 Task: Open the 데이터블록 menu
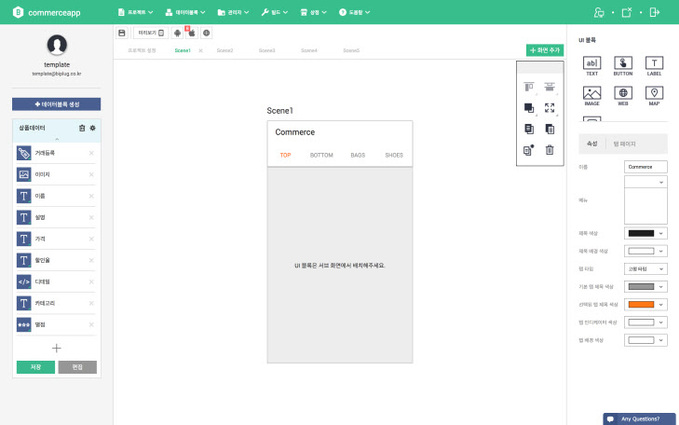click(x=185, y=12)
